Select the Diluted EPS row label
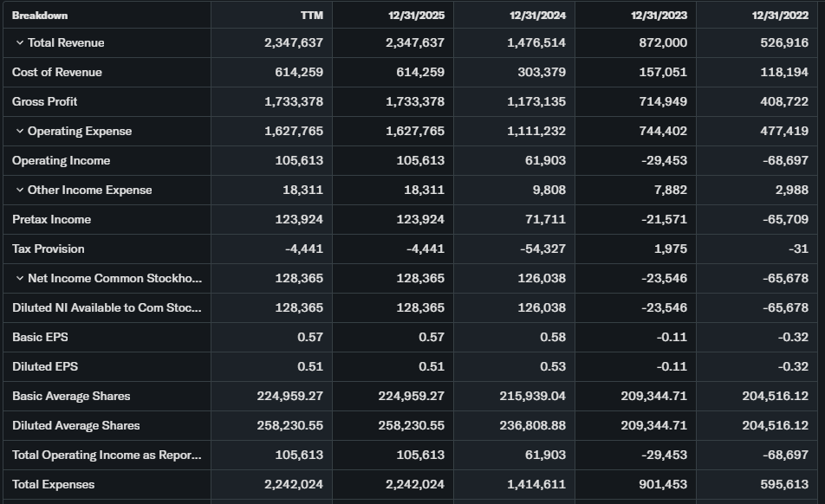Image resolution: width=825 pixels, height=504 pixels. pos(45,367)
